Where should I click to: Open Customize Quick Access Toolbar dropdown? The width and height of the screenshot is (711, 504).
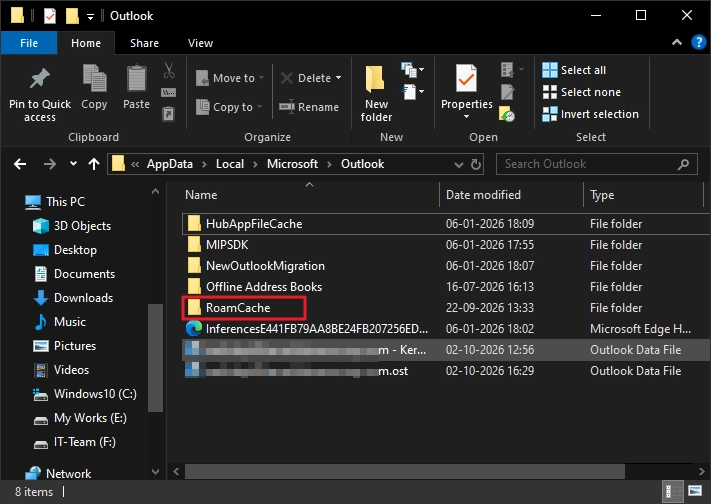click(90, 17)
